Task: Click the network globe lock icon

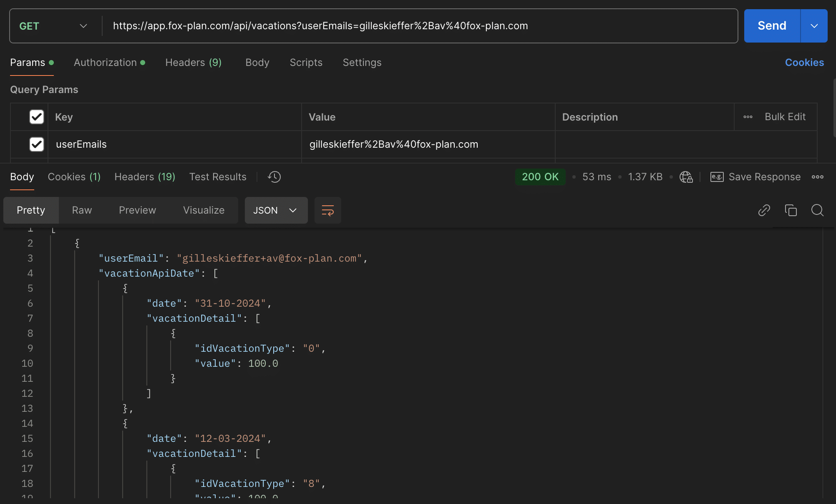Action: (x=686, y=177)
